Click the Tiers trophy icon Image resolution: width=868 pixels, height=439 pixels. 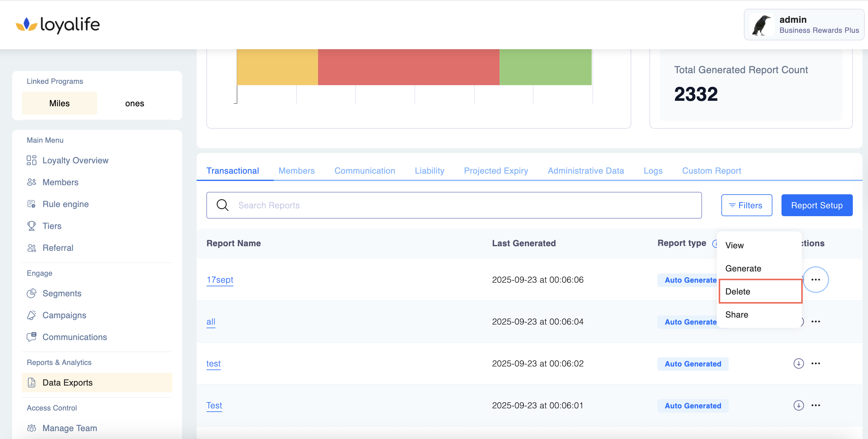pos(31,226)
